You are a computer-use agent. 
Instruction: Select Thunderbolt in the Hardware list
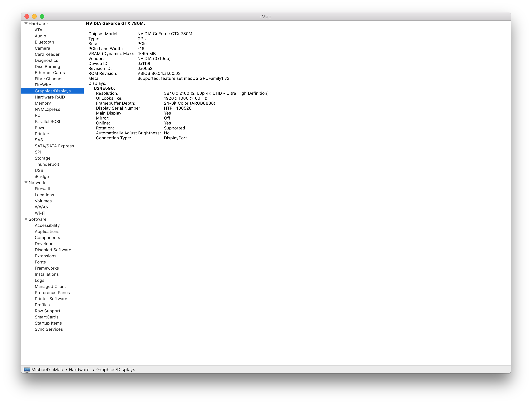tap(47, 164)
